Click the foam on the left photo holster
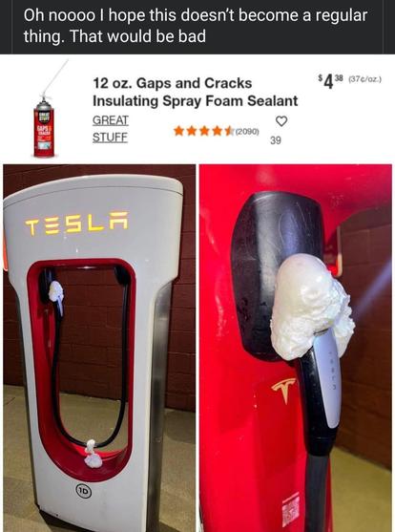Image resolution: width=395 pixels, height=532 pixels. (56, 292)
